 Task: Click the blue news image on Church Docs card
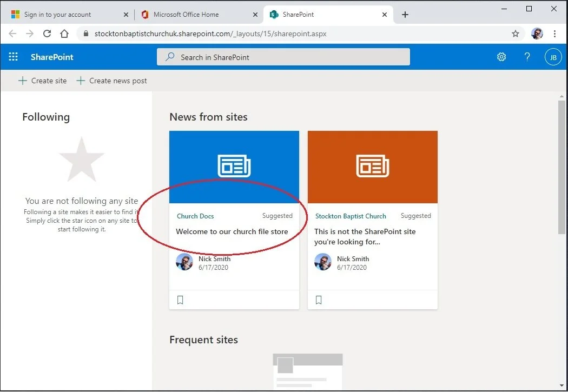point(234,167)
